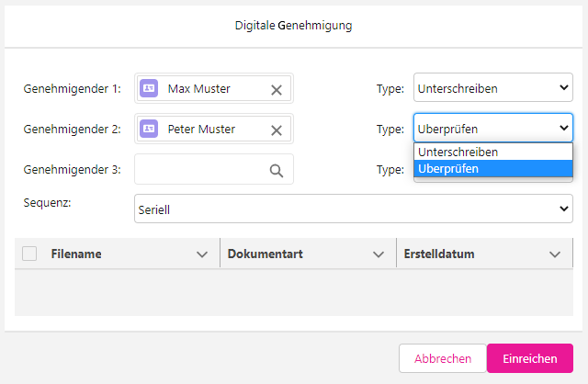The width and height of the screenshot is (588, 384).
Task: Click the search magnifier for Genehmigender 3
Action: 276,170
